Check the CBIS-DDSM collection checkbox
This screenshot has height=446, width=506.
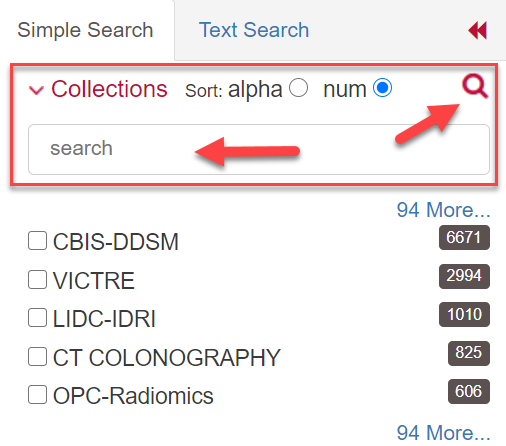(x=37, y=241)
